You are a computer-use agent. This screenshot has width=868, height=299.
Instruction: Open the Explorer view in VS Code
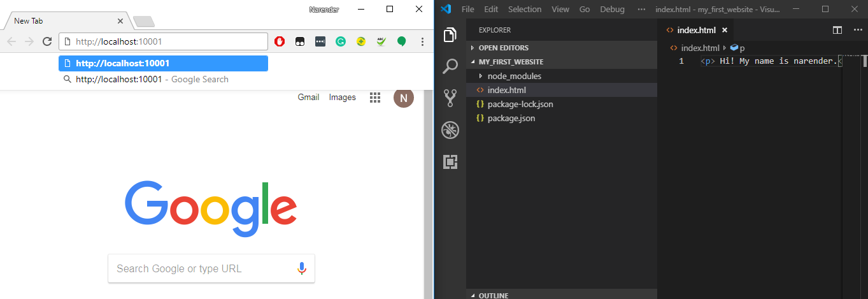click(450, 35)
